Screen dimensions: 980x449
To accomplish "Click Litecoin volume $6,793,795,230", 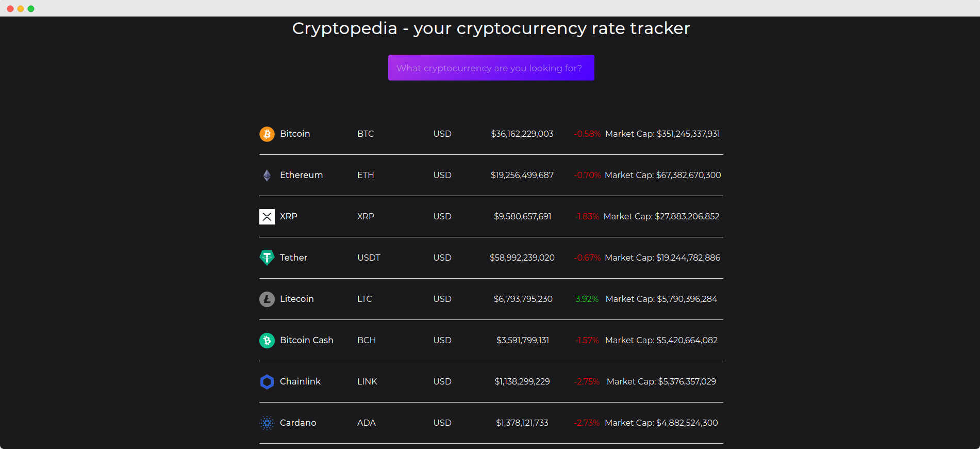I will click(523, 299).
